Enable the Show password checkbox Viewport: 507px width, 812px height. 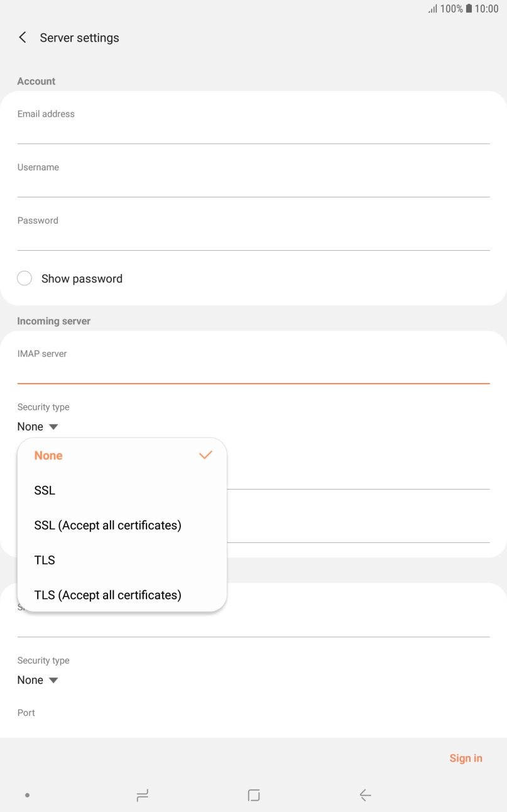click(25, 278)
